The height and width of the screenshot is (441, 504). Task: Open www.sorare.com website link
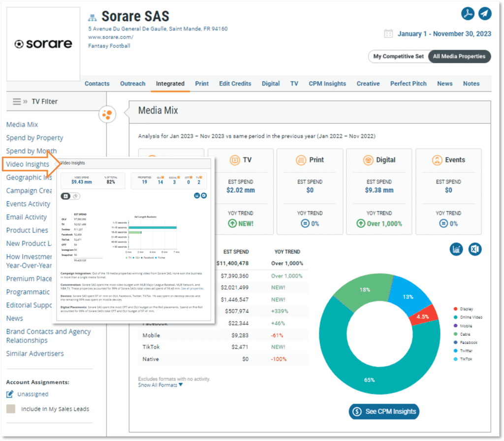coord(111,37)
